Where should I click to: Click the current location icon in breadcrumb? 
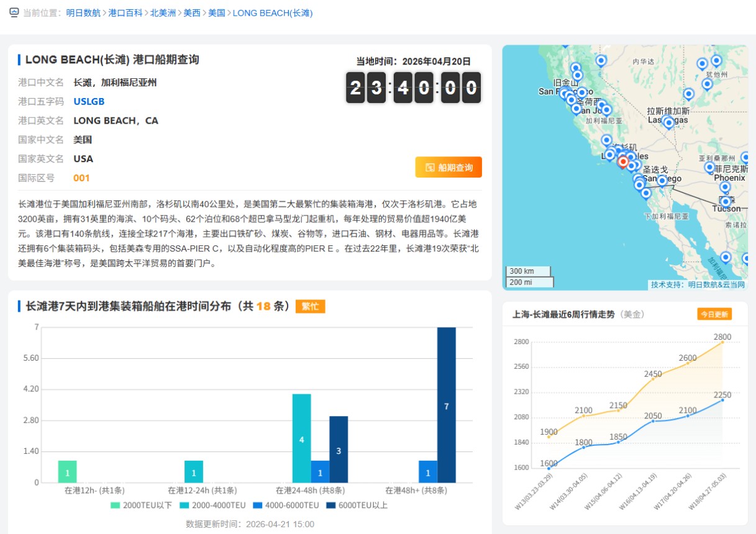click(x=14, y=12)
